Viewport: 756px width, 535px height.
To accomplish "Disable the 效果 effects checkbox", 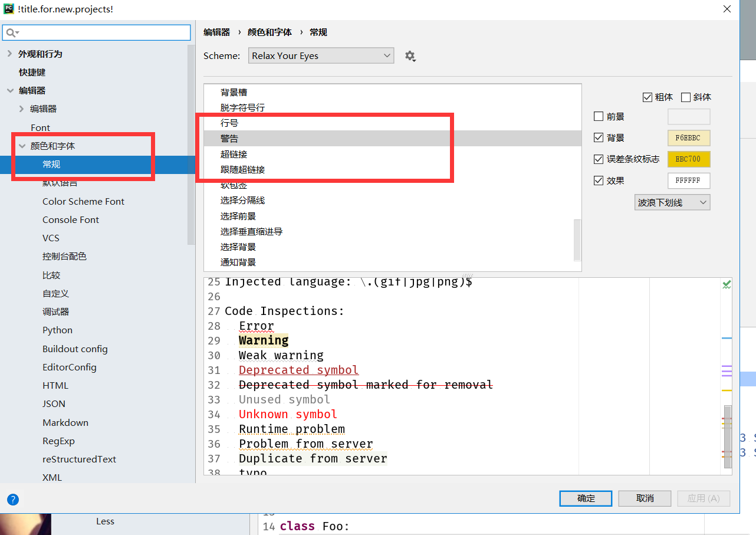I will coord(599,180).
